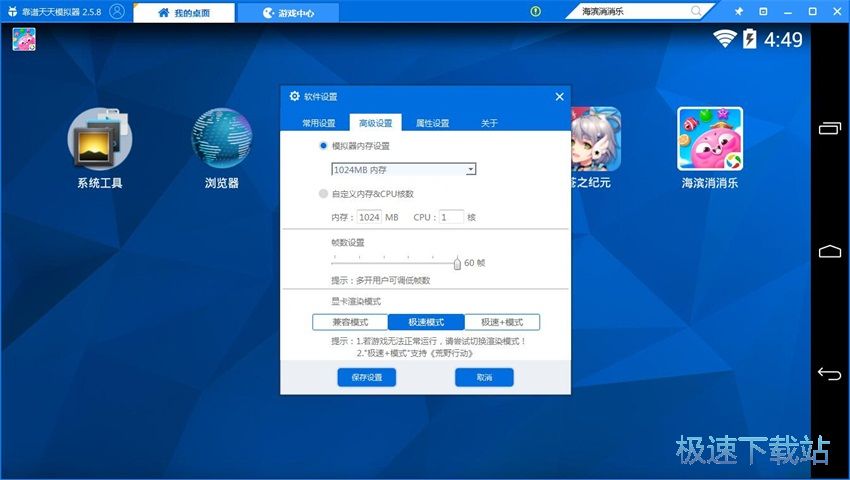850x480 pixels.
Task: Close the 软件设置 dialog with X
Action: pos(559,97)
